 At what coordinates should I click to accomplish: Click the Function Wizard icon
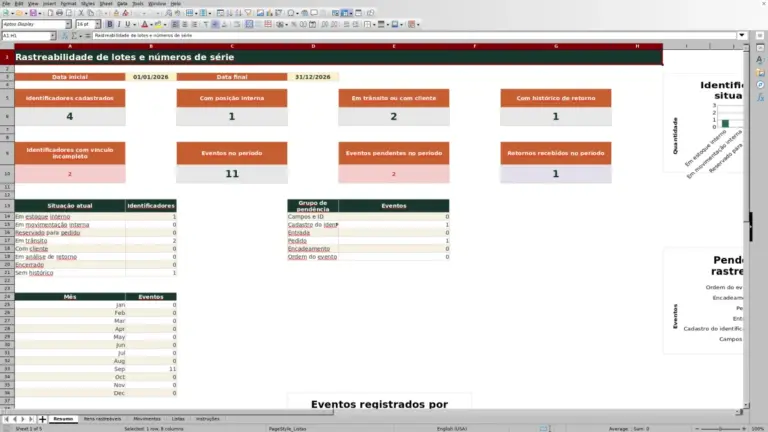65,35
